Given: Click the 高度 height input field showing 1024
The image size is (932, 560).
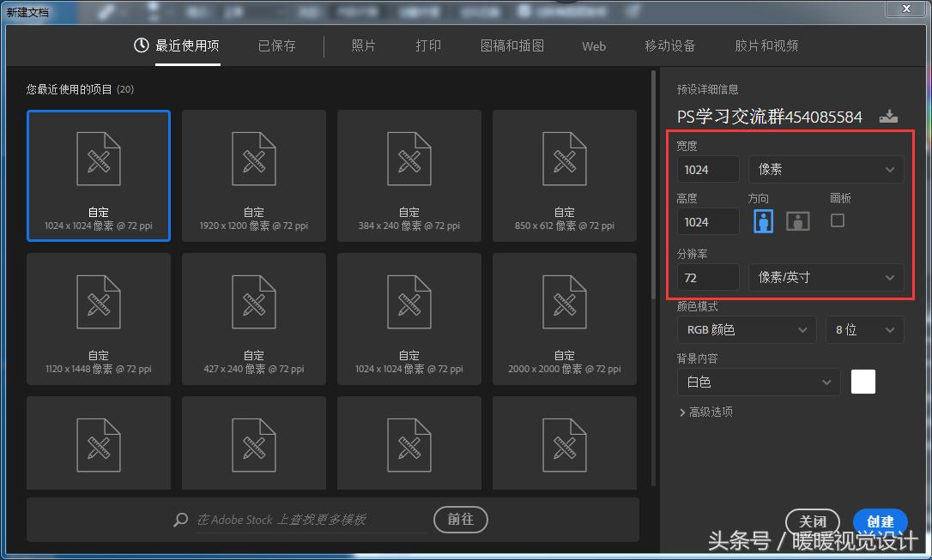Looking at the screenshot, I should [707, 221].
